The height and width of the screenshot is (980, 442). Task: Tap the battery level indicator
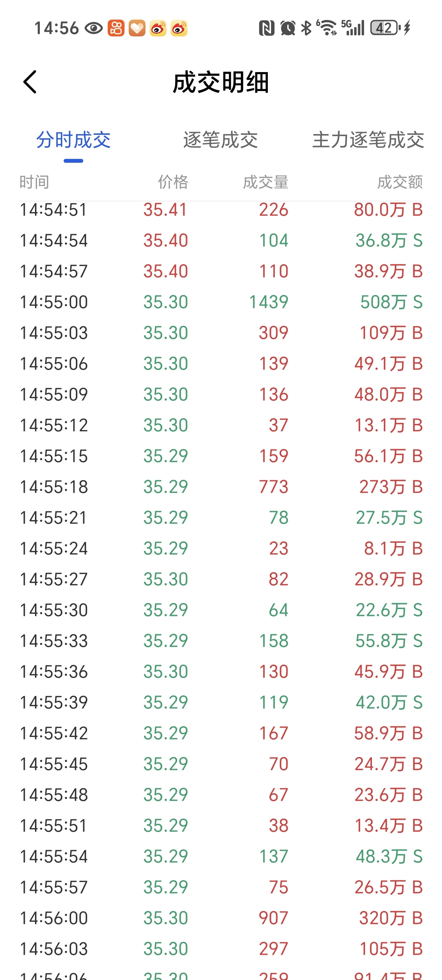(385, 28)
